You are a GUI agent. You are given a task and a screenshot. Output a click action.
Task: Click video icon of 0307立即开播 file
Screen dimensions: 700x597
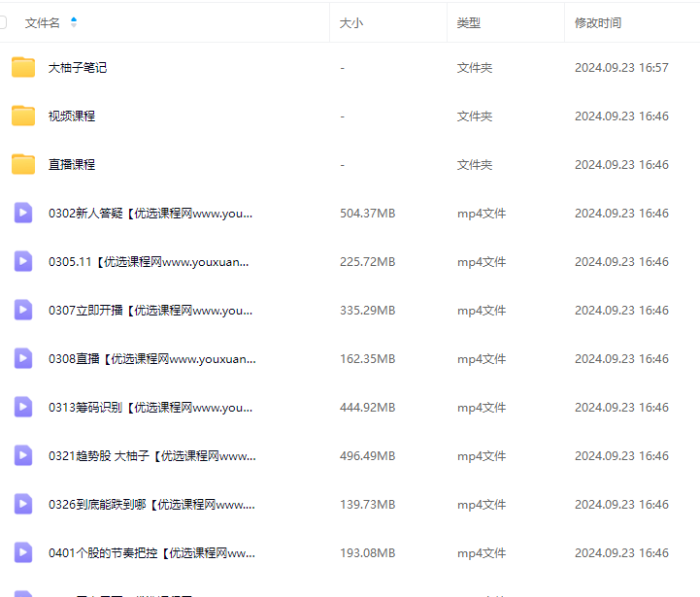[x=23, y=310]
